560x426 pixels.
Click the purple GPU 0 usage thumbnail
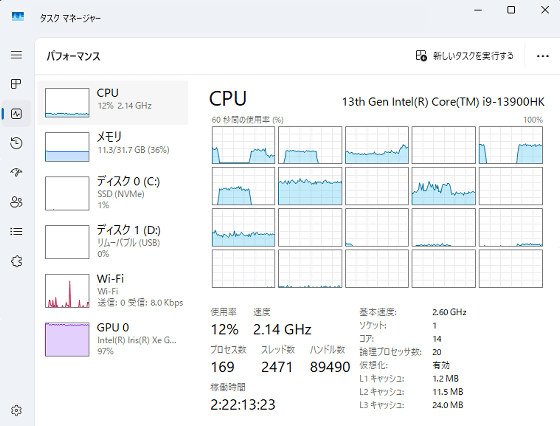[x=67, y=339]
